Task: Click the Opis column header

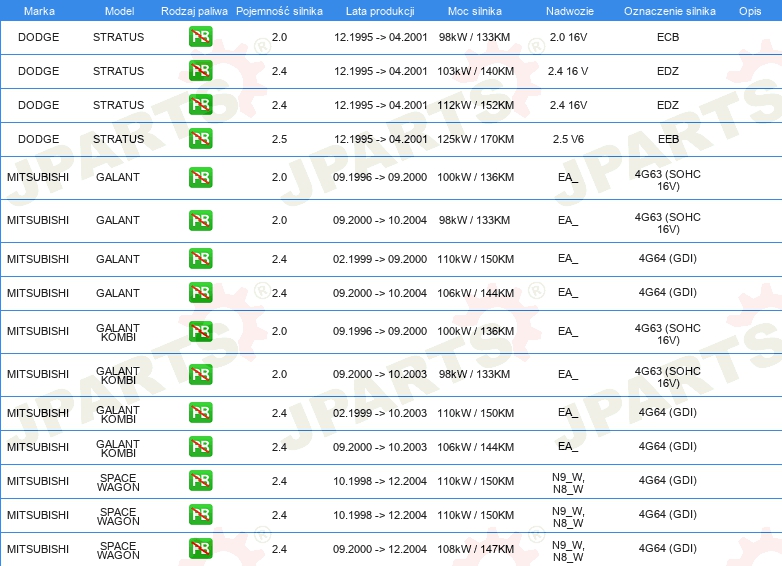Action: coord(749,10)
